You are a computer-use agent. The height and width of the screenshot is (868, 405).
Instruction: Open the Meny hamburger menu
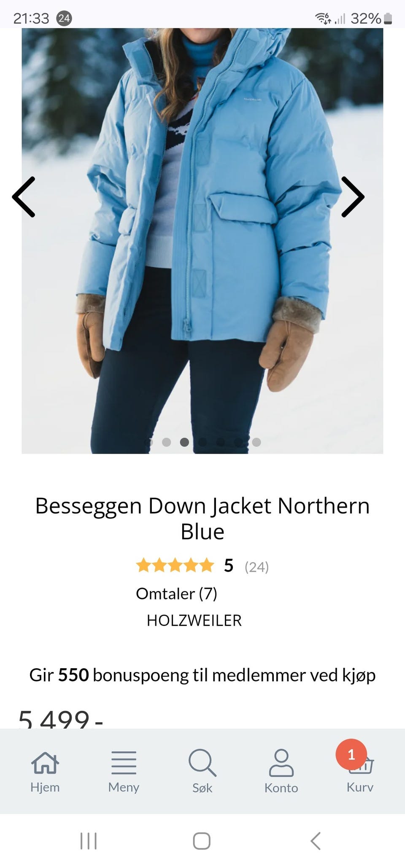124,771
